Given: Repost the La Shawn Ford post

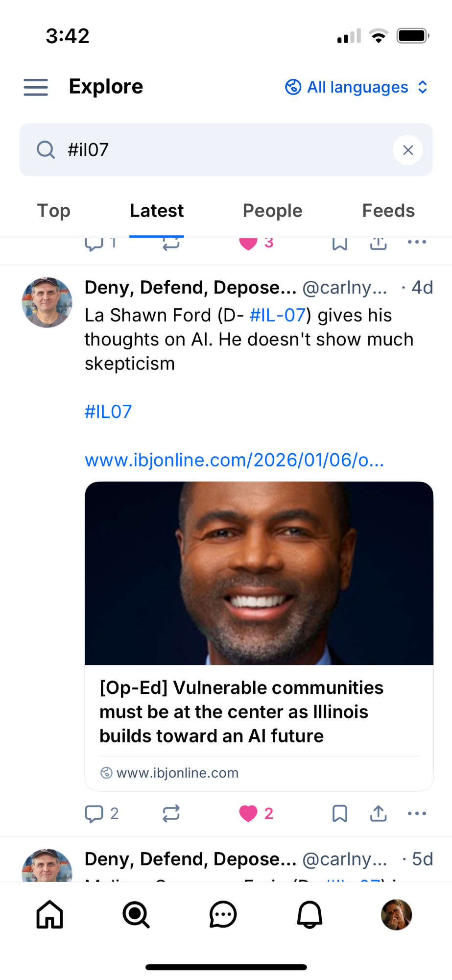Looking at the screenshot, I should coord(171,813).
